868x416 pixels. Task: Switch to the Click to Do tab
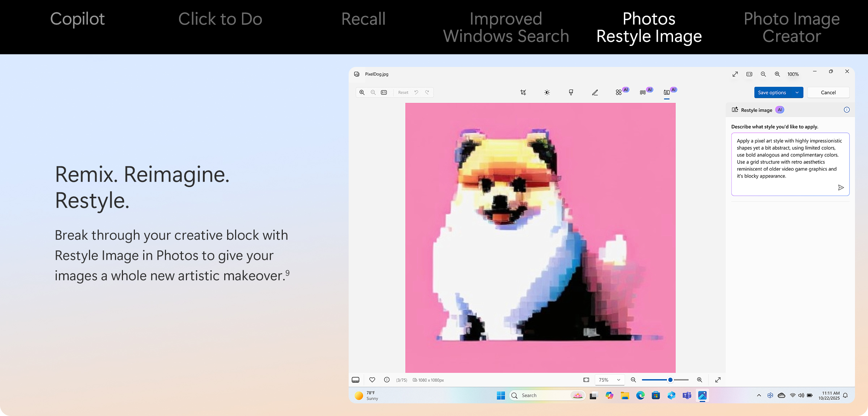click(220, 19)
